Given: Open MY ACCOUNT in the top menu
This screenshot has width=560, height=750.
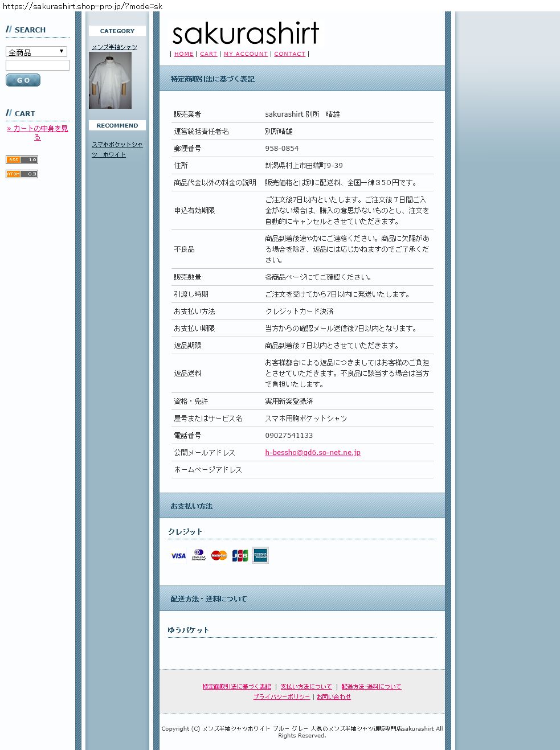Looking at the screenshot, I should 246,54.
